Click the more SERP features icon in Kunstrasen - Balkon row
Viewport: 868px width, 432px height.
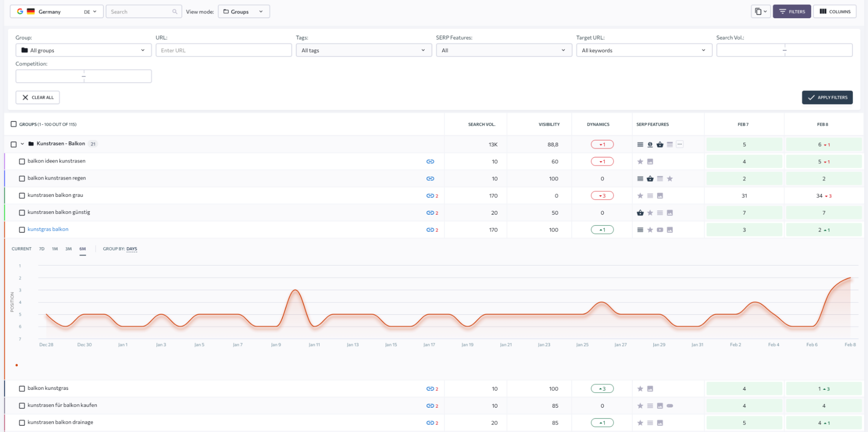tap(680, 144)
